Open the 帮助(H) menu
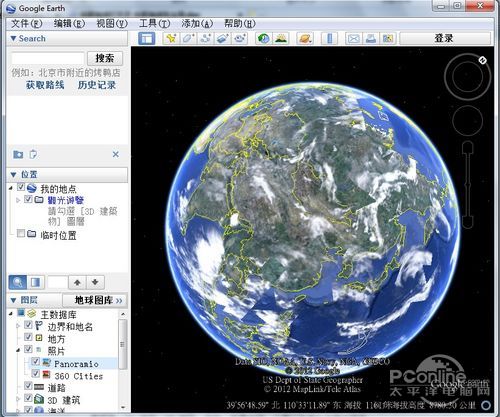The width and height of the screenshot is (500, 417). tap(240, 23)
